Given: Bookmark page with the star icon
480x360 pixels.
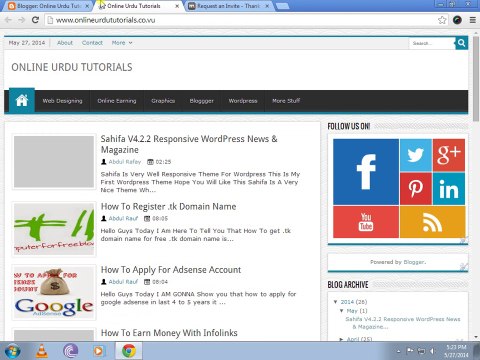Looking at the screenshot, I should point(442,20).
